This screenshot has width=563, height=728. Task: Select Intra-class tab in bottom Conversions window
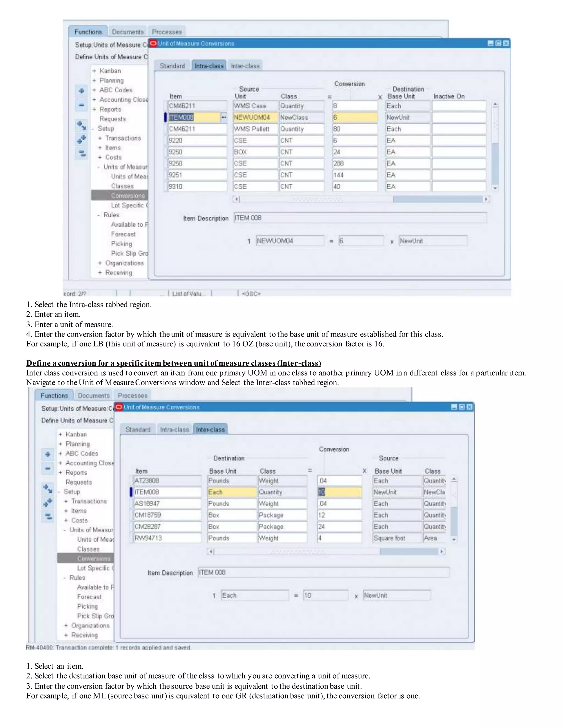click(x=175, y=430)
